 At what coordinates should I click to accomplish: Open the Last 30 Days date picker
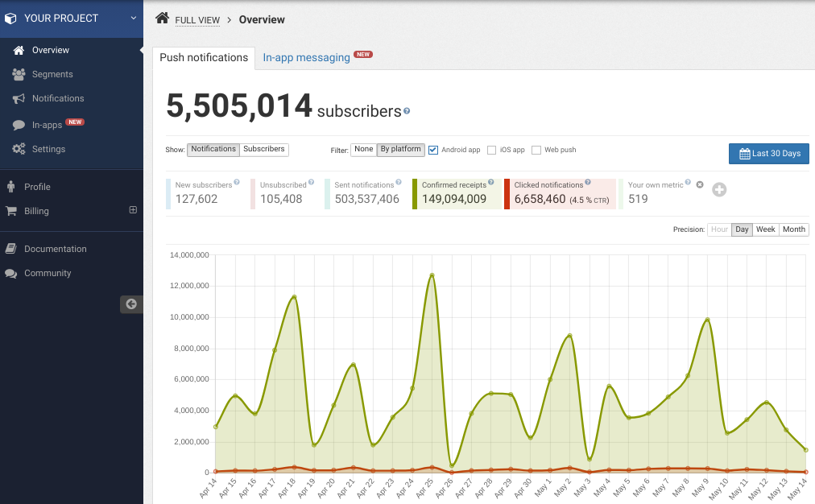point(768,154)
